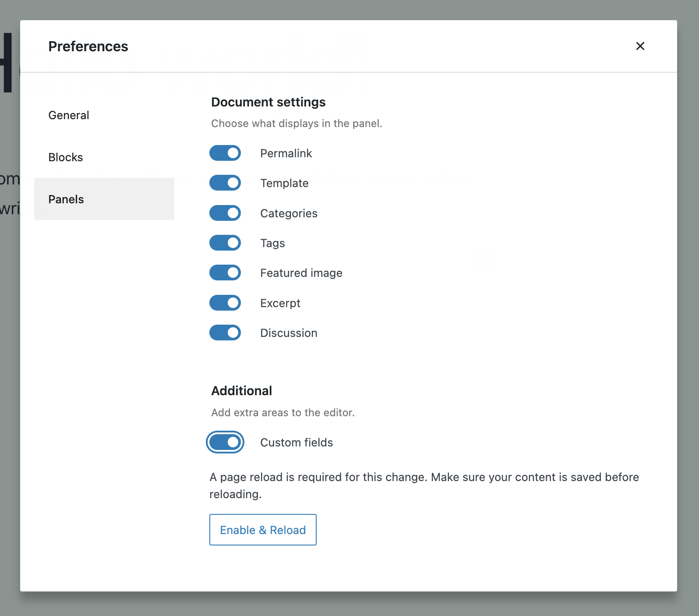Click 'Add extra areas to the editor' text
Screen dimensions: 699x616
click(283, 413)
